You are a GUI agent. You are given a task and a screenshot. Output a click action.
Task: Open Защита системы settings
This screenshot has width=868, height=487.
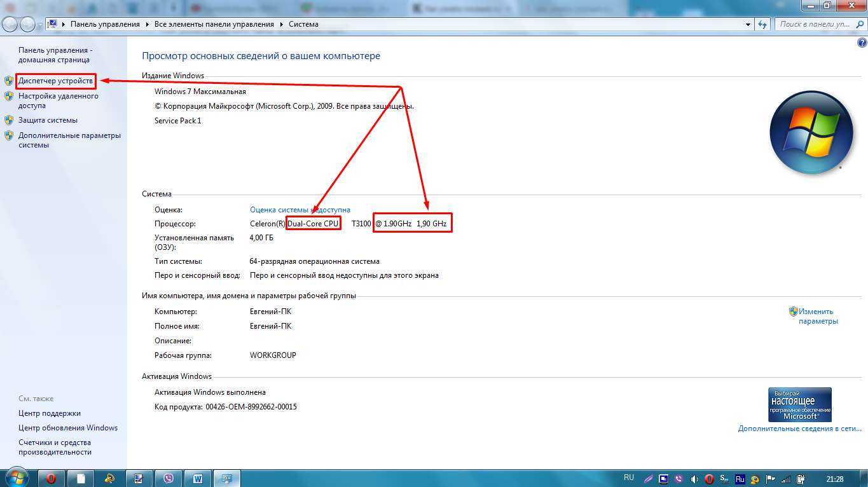tap(48, 120)
